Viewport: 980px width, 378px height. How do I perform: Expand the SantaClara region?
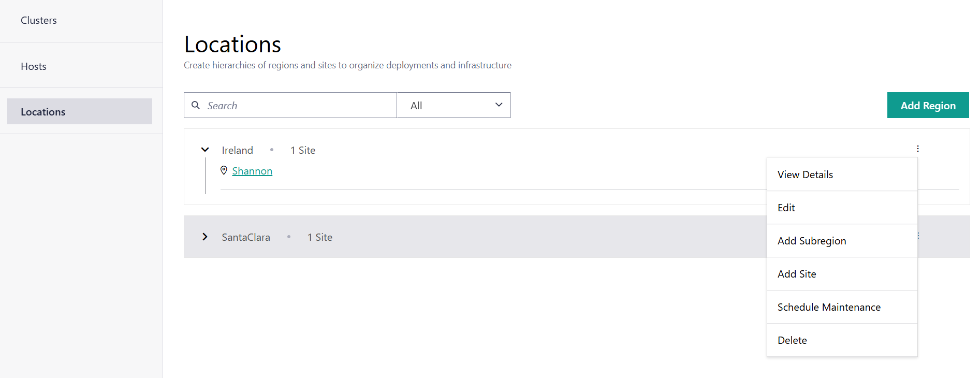205,237
